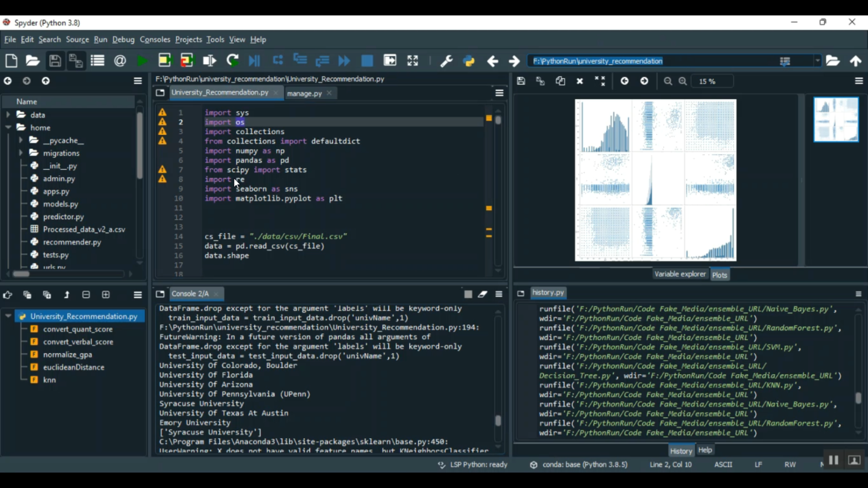Click the Browse working directory folder icon
This screenshot has width=868, height=488.
[x=833, y=61]
